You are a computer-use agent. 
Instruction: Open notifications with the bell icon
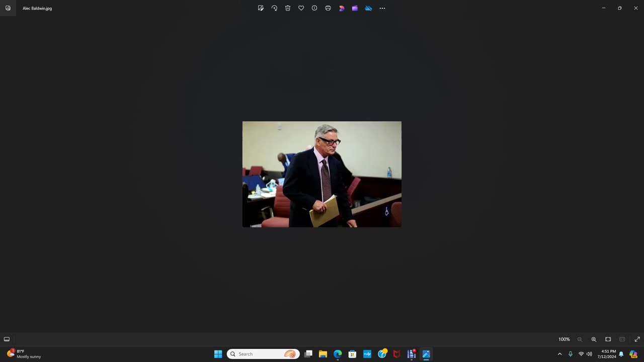click(621, 354)
